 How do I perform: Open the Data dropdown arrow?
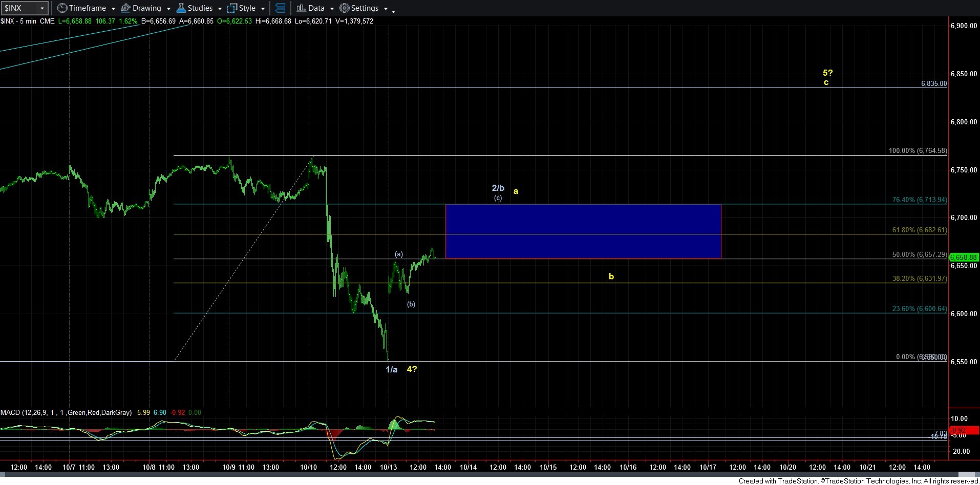click(332, 9)
